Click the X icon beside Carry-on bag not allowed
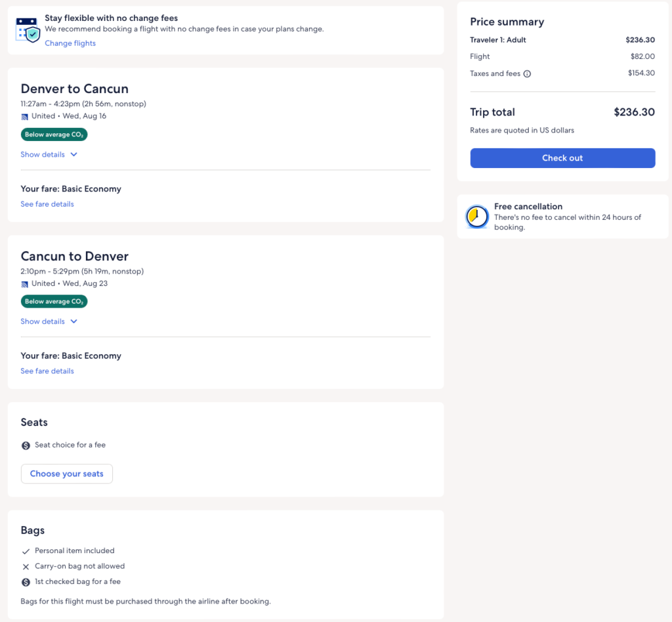Image resolution: width=672 pixels, height=622 pixels. point(26,567)
